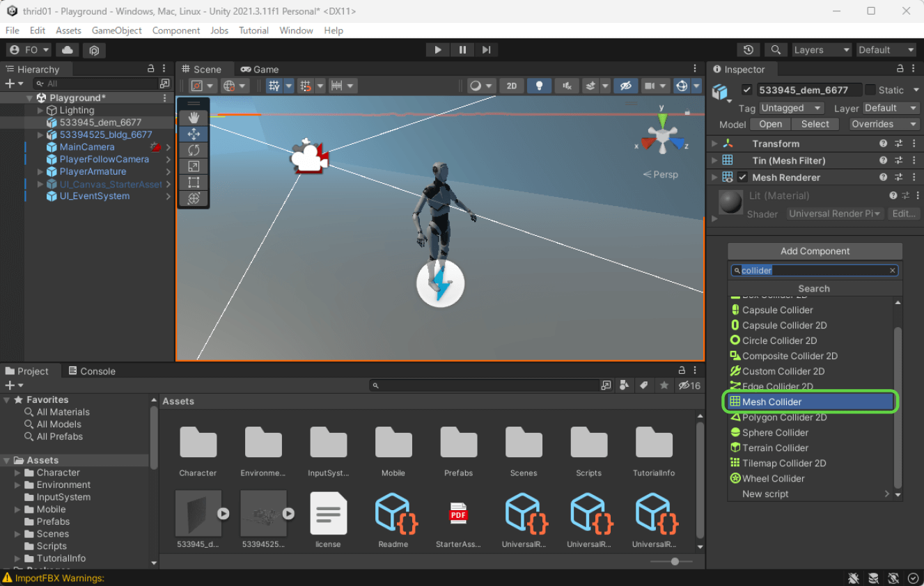Click the model Open button
The image size is (924, 586).
point(770,124)
